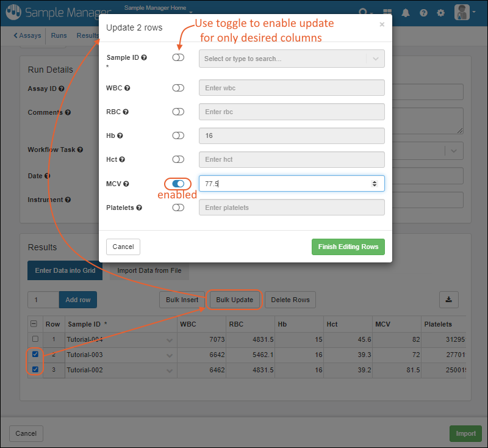Viewport: 488px width, 448px height.
Task: Click the help icon next to MCV label
Action: pyautogui.click(x=126, y=184)
